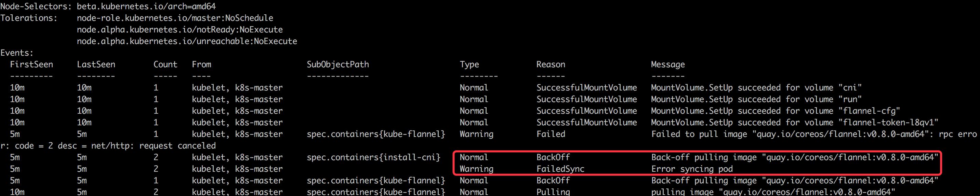This screenshot has height=196, width=980.
Task: Click the Pulling reason in last row
Action: tap(553, 192)
